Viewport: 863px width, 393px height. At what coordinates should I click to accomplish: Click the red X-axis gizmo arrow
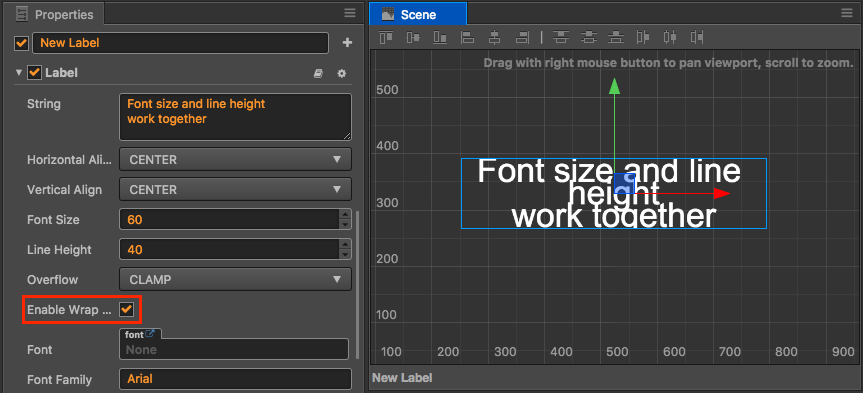click(x=722, y=193)
